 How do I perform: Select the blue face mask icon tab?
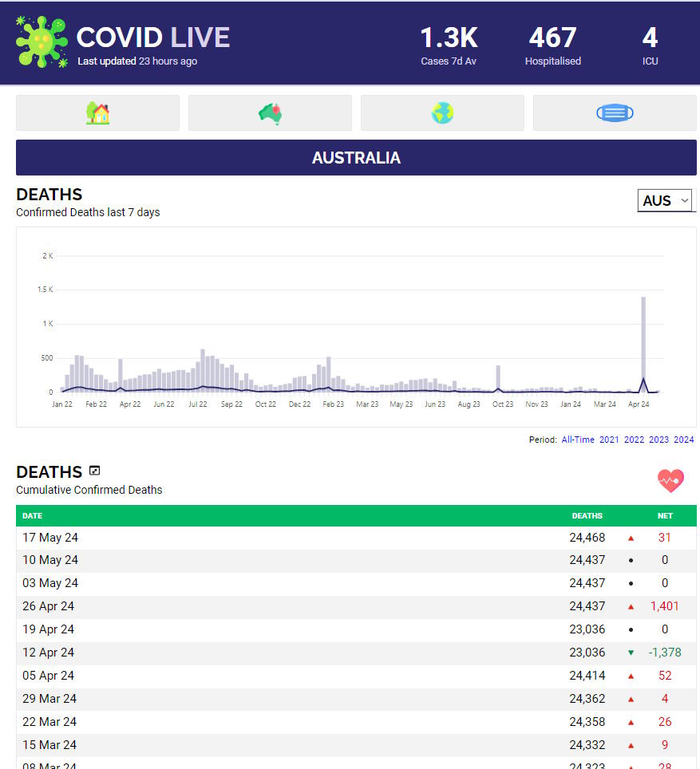[615, 113]
